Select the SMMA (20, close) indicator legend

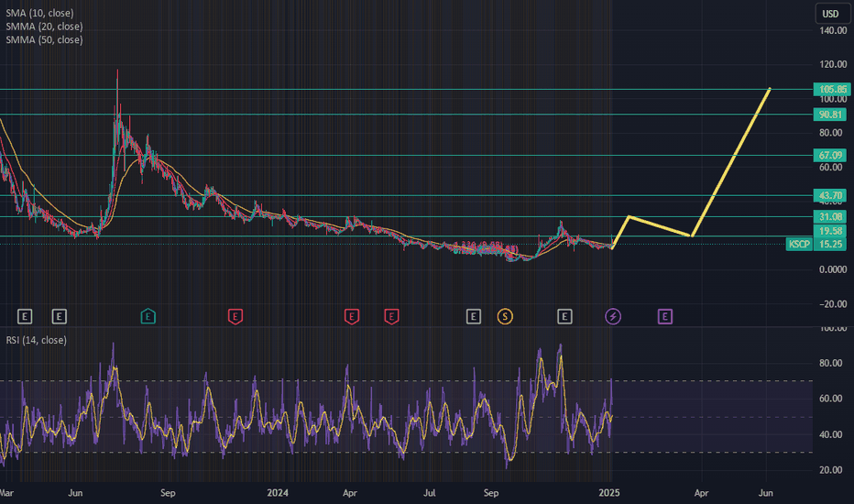pyautogui.click(x=44, y=27)
